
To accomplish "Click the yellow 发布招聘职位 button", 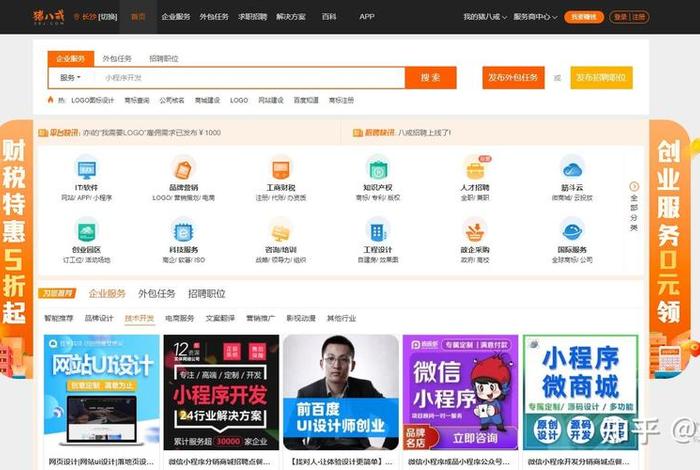I will [x=601, y=78].
